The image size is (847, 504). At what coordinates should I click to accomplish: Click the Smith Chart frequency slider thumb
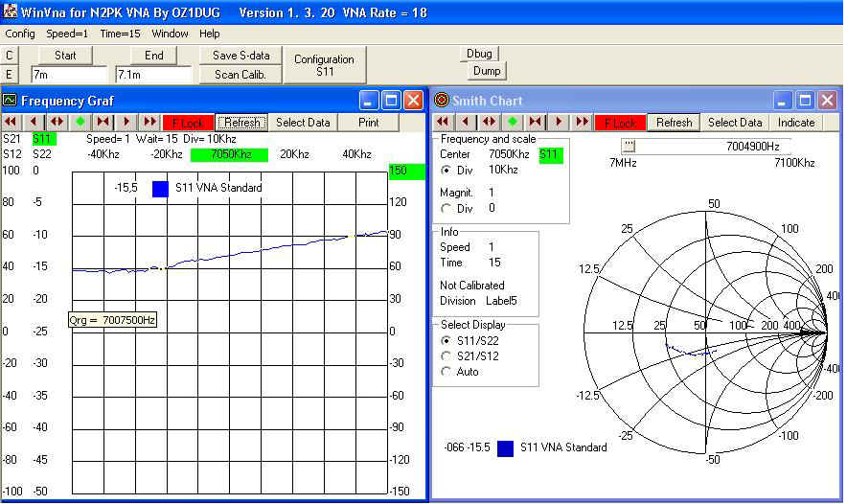(629, 146)
